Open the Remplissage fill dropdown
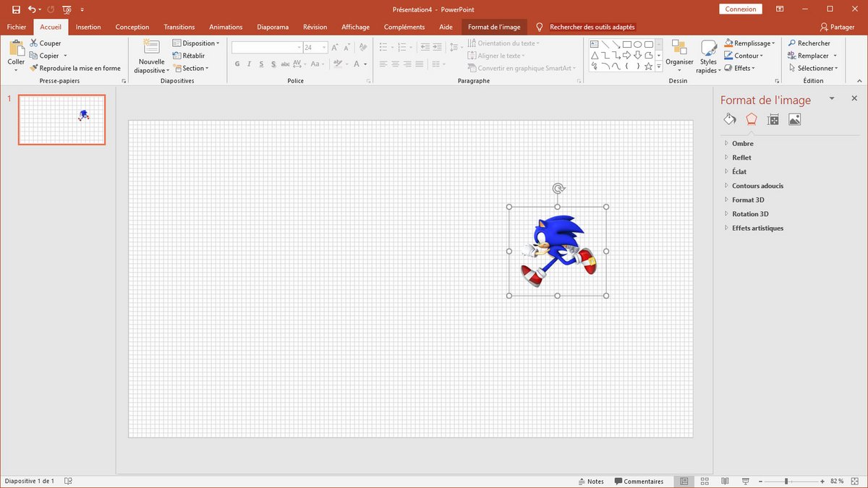The width and height of the screenshot is (868, 488). [749, 43]
